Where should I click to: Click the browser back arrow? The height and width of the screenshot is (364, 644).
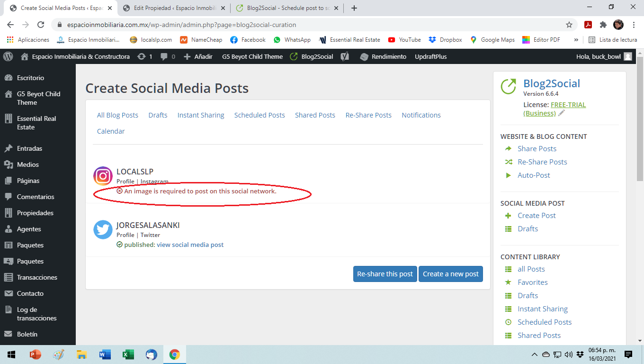[x=10, y=25]
